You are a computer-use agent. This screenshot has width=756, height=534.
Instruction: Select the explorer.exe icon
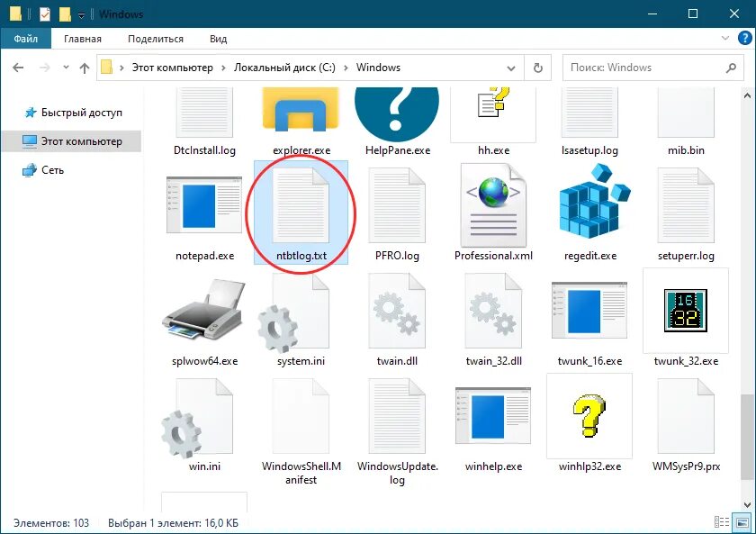(301, 110)
